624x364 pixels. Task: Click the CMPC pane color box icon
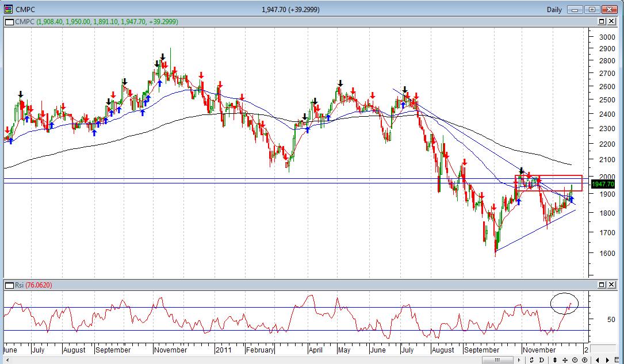click(8, 22)
